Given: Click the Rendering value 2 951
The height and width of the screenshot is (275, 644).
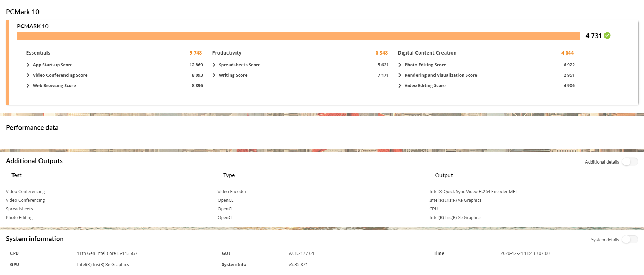Looking at the screenshot, I should [x=569, y=75].
